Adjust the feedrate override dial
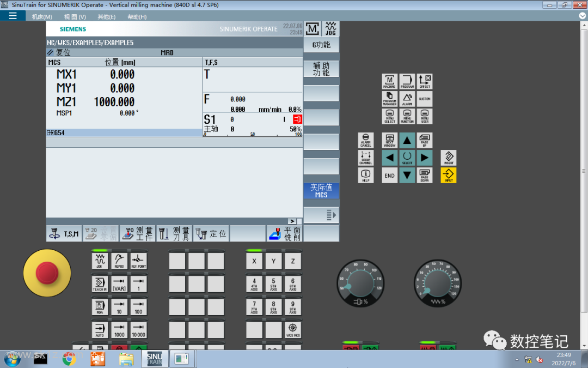The width and height of the screenshot is (588, 368). pyautogui.click(x=438, y=284)
